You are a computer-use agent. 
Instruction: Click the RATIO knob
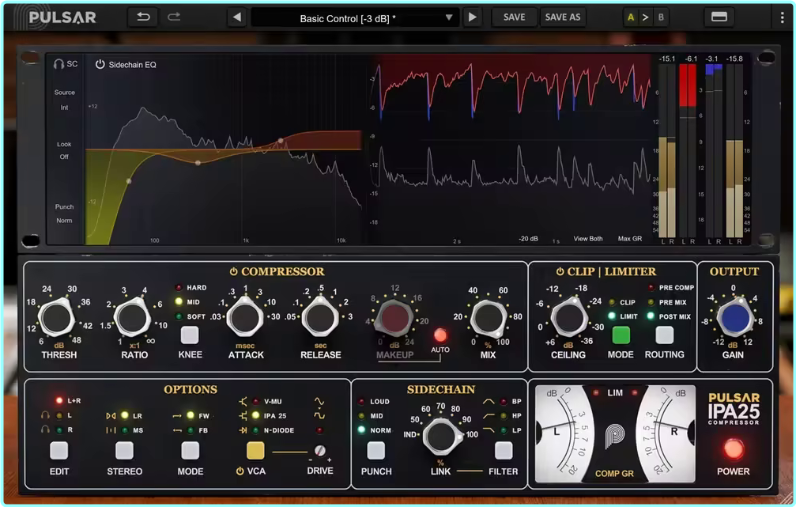(132, 318)
